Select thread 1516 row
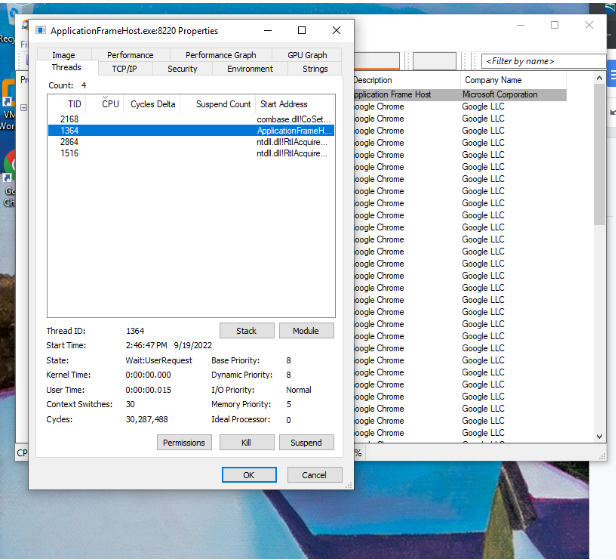The height and width of the screenshot is (560, 616). tap(191, 153)
